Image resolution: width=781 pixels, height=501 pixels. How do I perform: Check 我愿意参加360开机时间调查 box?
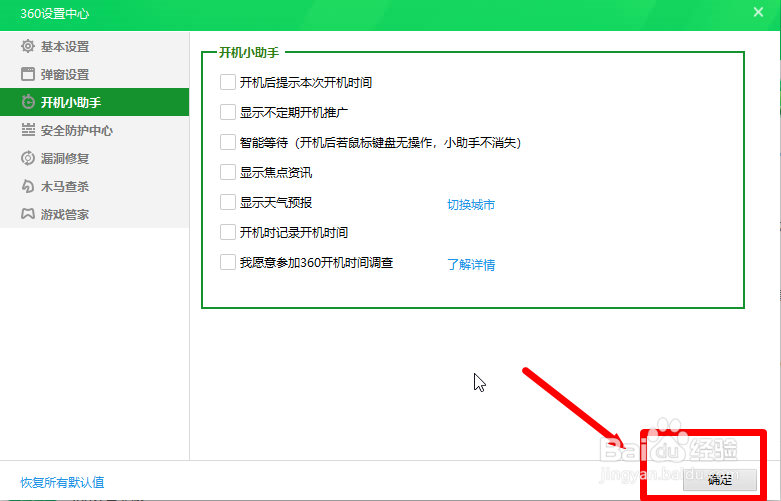click(228, 262)
